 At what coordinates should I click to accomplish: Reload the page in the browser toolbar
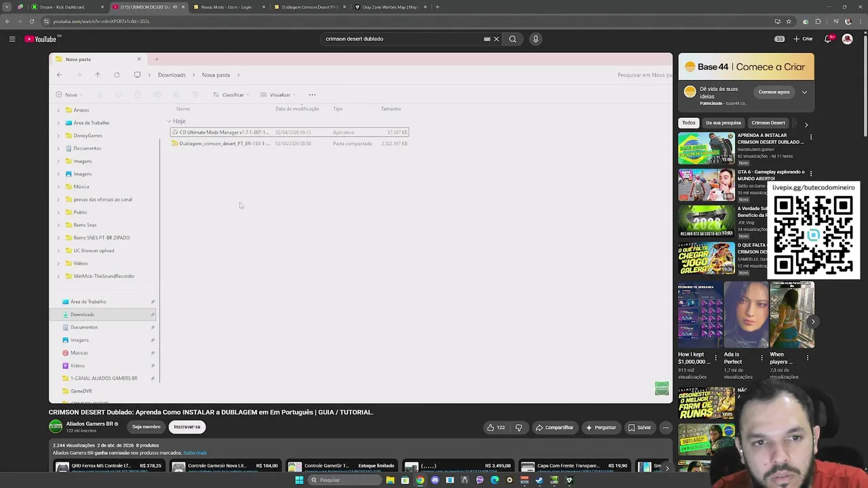pyautogui.click(x=32, y=21)
